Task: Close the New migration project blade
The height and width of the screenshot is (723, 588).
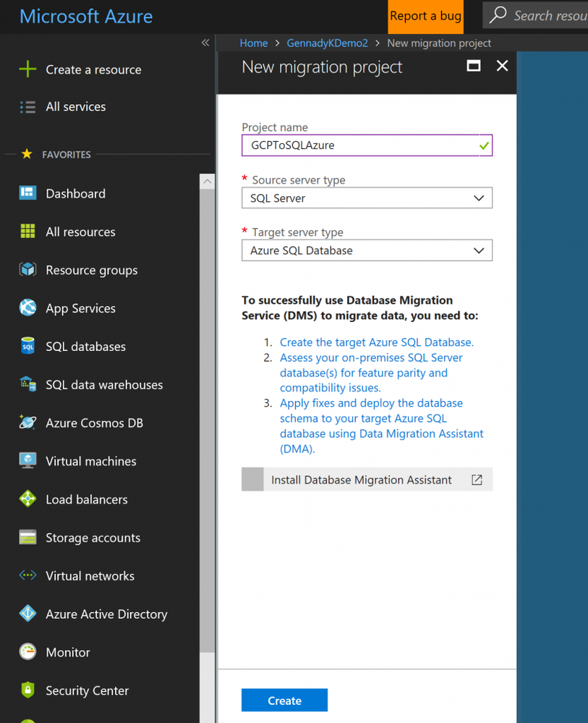Action: [x=502, y=66]
